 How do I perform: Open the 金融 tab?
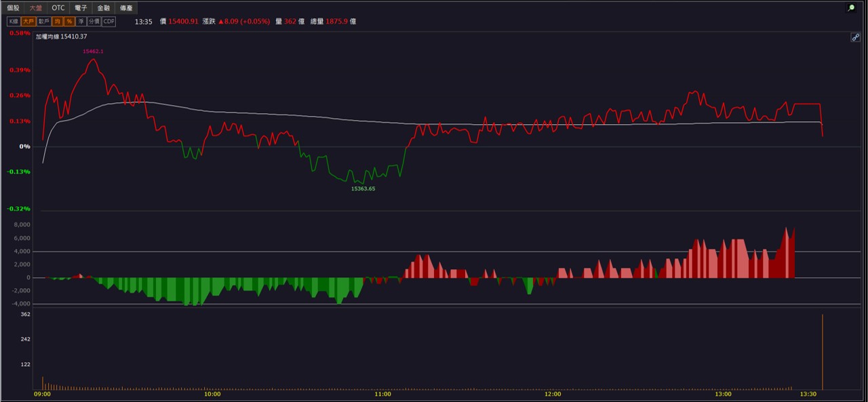tap(103, 8)
